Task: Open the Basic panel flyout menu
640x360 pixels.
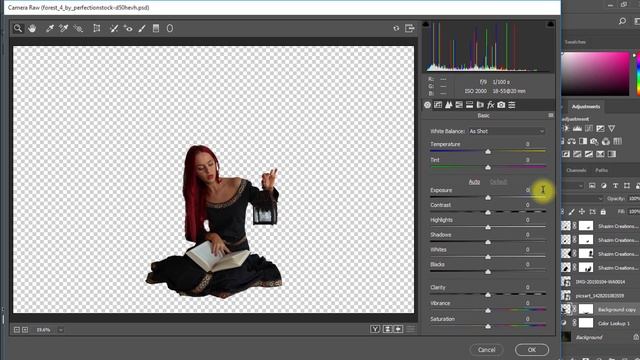Action: click(551, 116)
